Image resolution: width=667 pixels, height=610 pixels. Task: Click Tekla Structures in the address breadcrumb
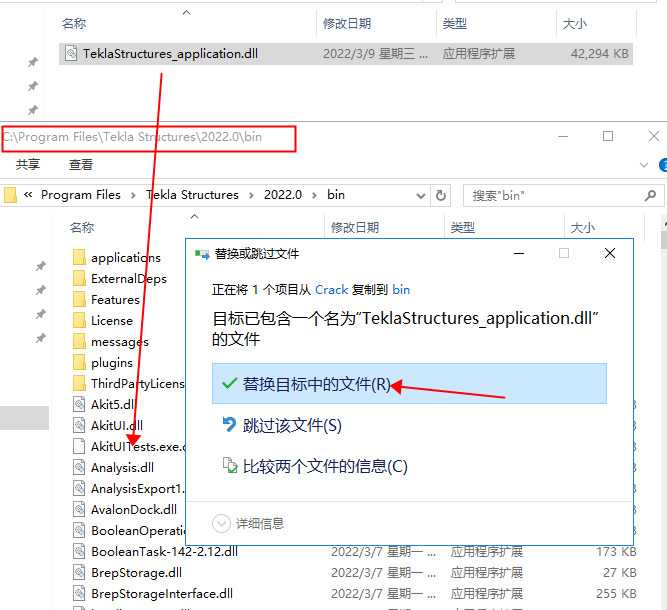pos(192,195)
